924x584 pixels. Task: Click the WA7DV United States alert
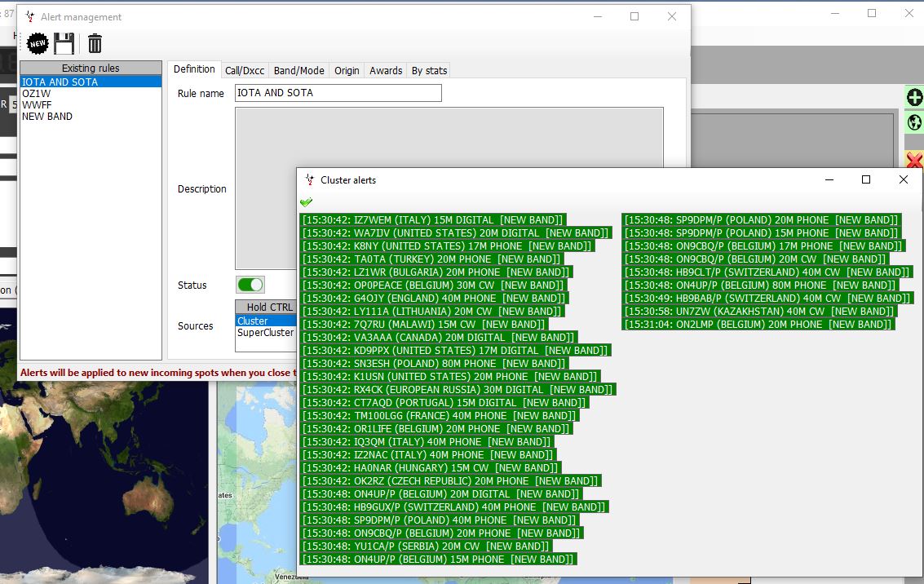coord(456,232)
